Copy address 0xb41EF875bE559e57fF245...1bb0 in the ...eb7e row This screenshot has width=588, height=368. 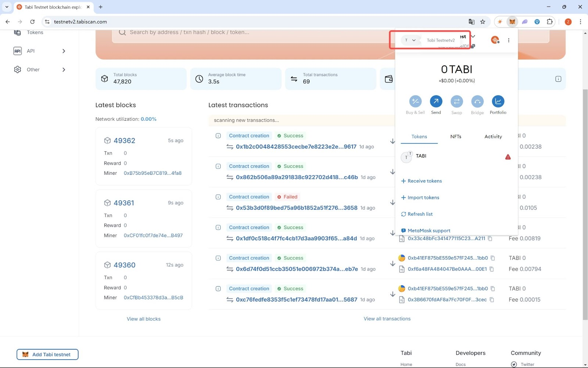(493, 258)
